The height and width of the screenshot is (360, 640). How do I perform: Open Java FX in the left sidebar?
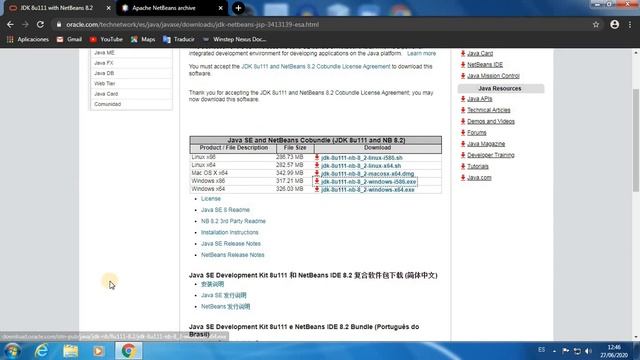coord(104,63)
